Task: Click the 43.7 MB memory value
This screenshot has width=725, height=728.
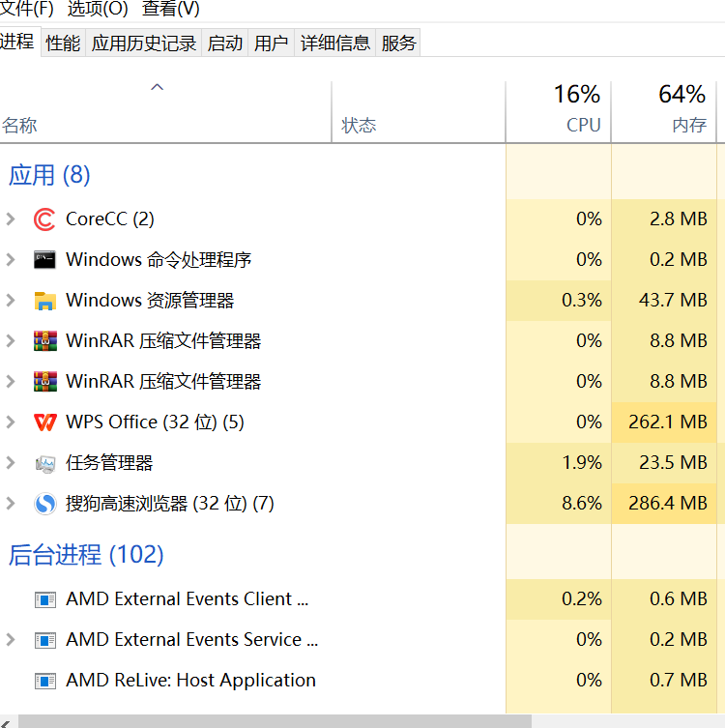Action: pos(673,301)
